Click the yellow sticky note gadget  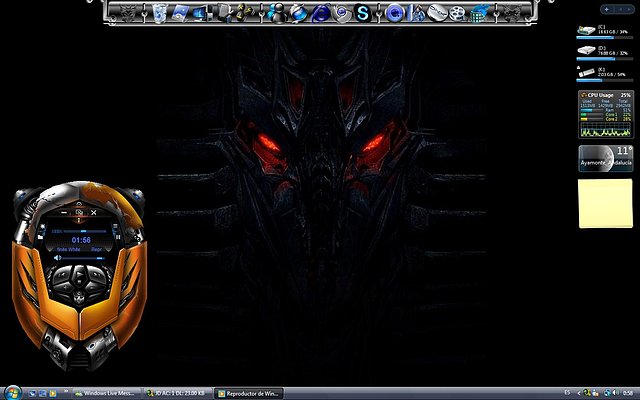[605, 203]
